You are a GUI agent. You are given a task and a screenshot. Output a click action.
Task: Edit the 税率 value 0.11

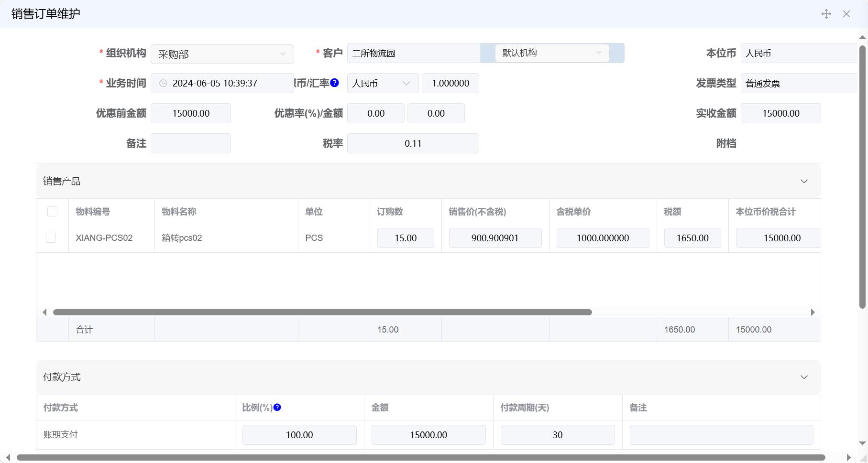tap(413, 143)
